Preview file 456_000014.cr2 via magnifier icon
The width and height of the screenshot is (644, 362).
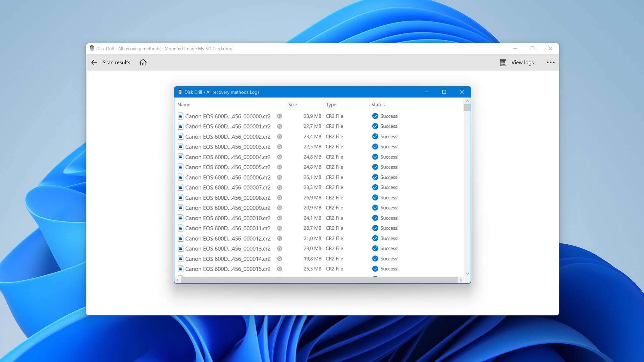coord(279,259)
